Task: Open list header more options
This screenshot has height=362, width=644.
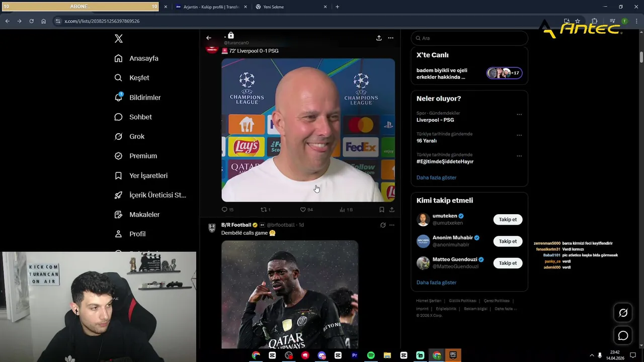Action: click(x=390, y=38)
